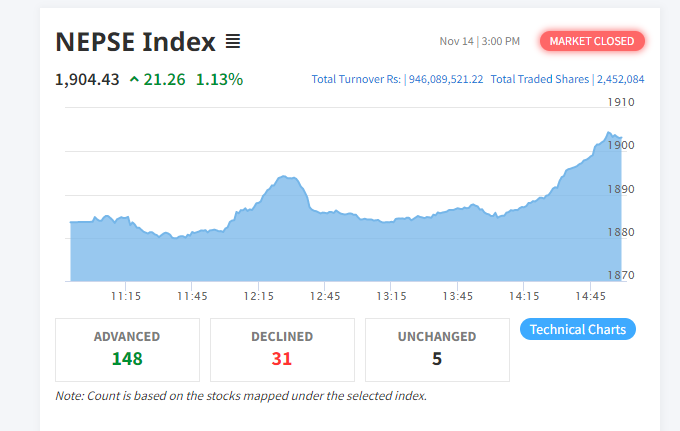
Task: Click the green up arrow change indicator
Action: point(134,79)
